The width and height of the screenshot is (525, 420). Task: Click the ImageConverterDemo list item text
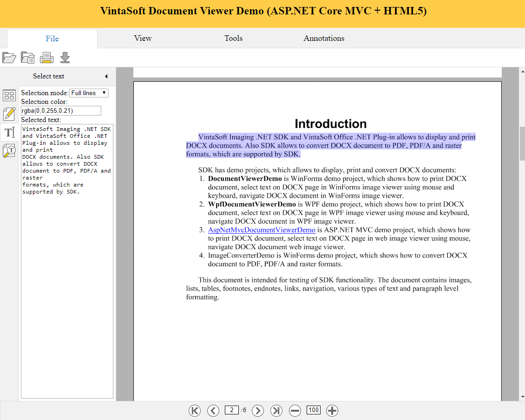[x=337, y=259]
